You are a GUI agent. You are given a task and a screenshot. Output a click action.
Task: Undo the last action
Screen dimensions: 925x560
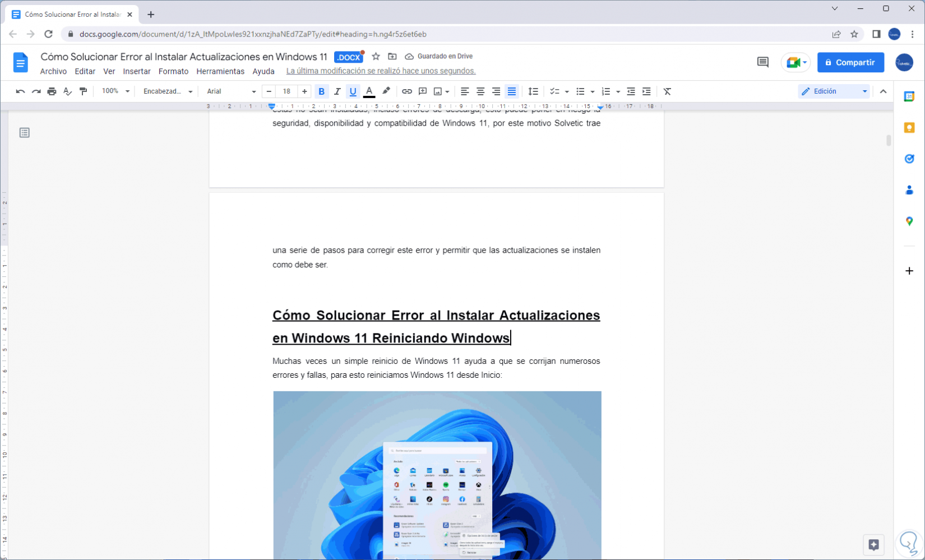click(x=20, y=91)
